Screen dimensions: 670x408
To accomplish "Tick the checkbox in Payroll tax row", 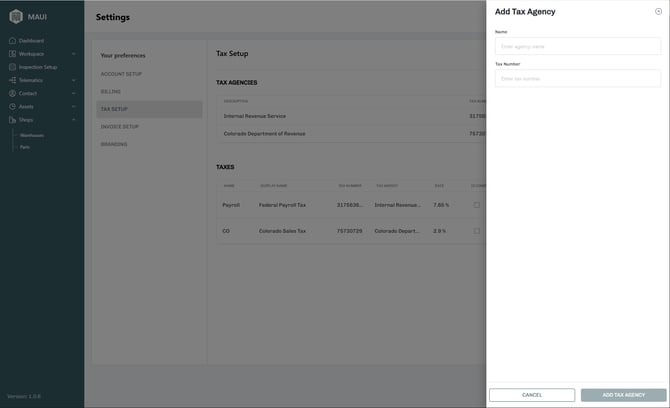I will point(476,205).
